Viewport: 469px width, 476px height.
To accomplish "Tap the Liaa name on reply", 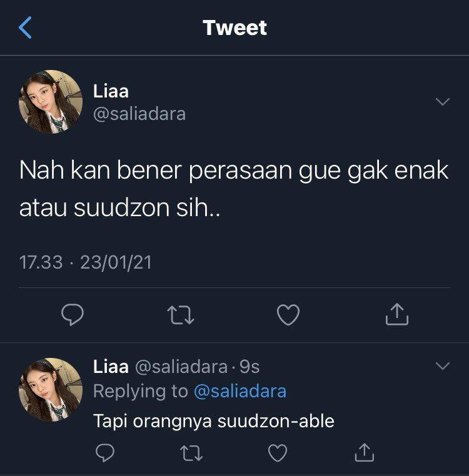I will (x=111, y=367).
